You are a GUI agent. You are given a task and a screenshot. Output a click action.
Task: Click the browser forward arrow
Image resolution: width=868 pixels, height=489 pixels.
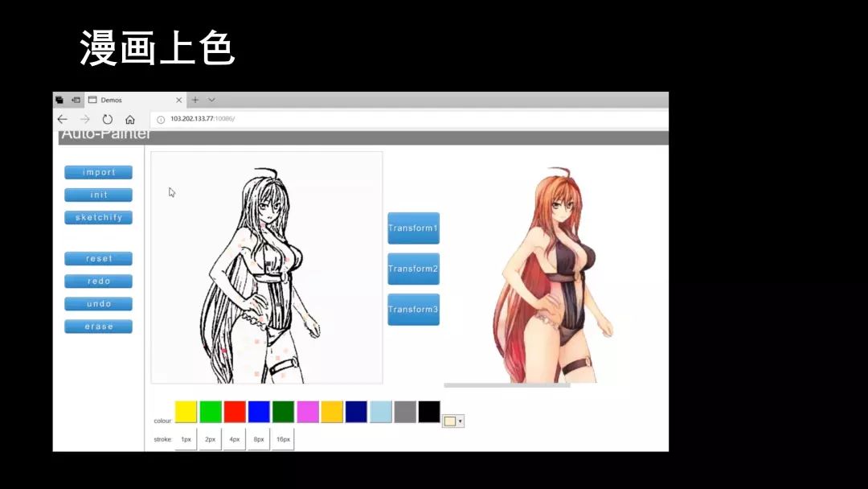84,119
